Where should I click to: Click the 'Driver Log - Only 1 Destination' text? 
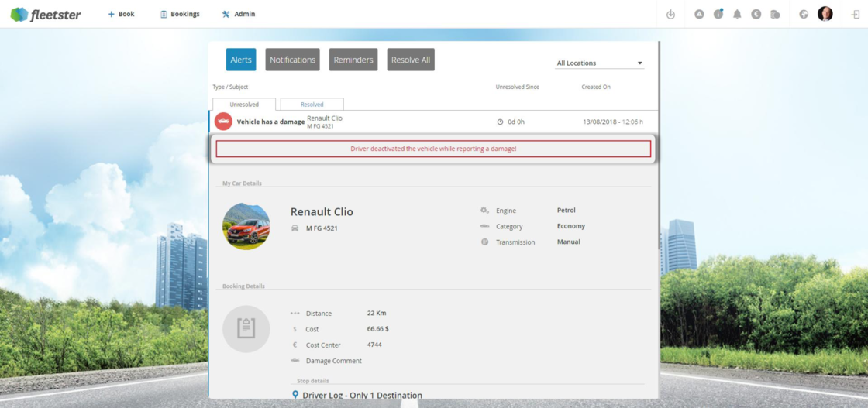click(x=362, y=396)
